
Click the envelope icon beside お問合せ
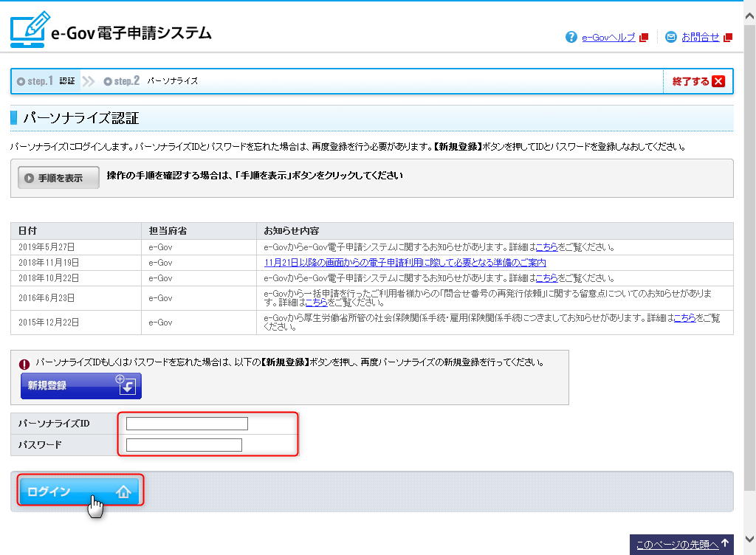click(x=670, y=37)
